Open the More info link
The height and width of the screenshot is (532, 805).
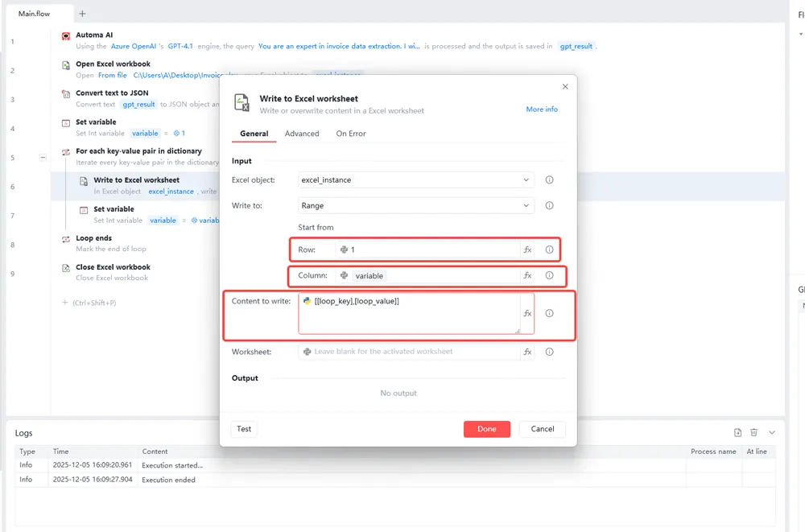542,109
